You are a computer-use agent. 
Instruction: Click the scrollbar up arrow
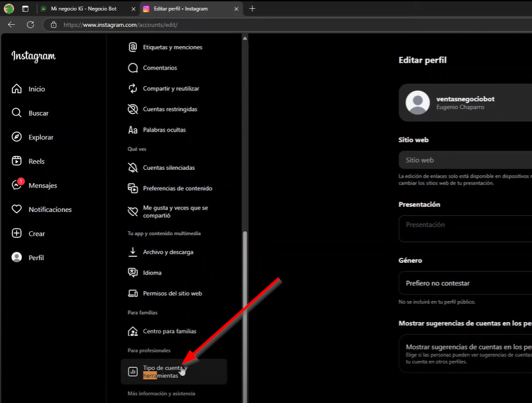245,38
